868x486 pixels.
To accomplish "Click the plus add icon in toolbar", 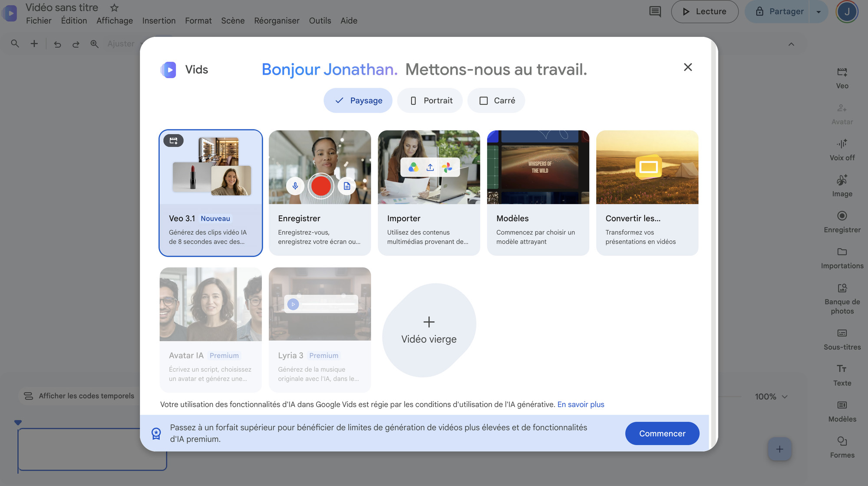I will (x=34, y=43).
